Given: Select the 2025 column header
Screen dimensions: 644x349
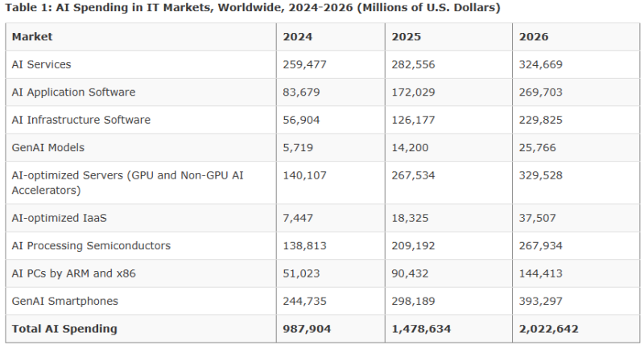Looking at the screenshot, I should 407,37.
